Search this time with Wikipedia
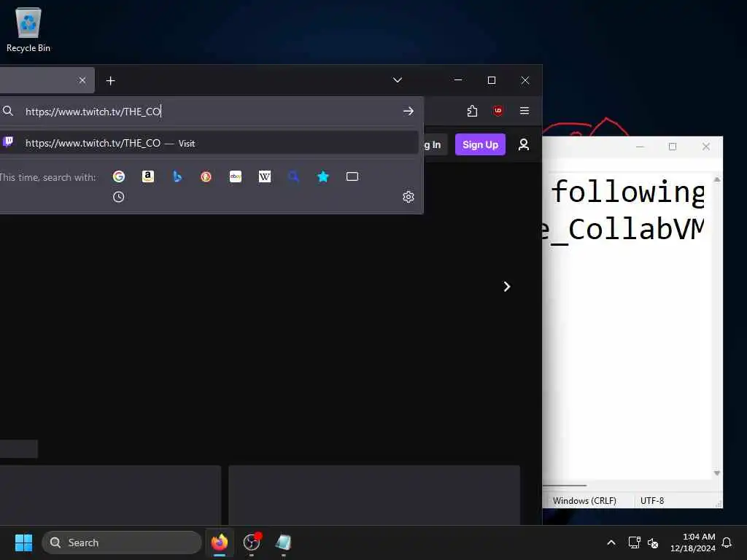The image size is (747, 560). tap(264, 176)
